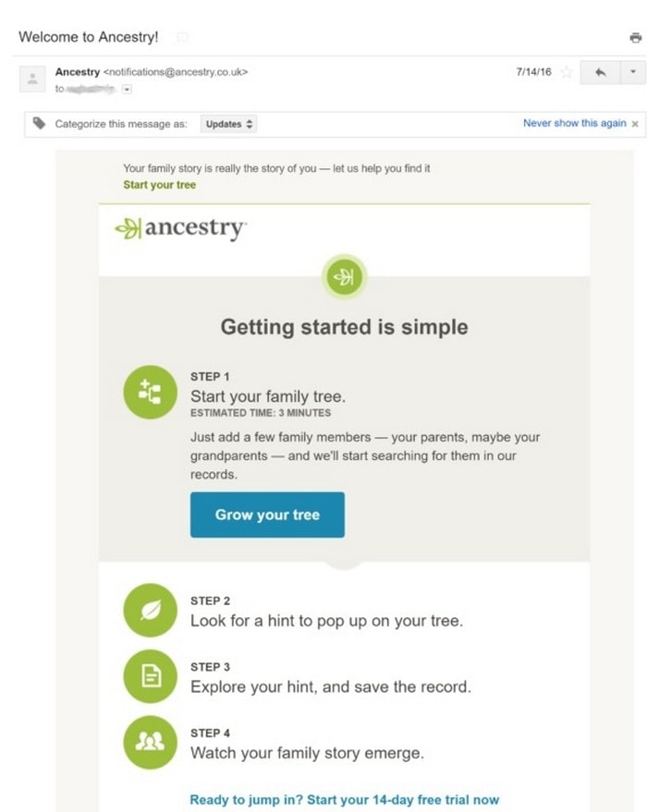Click the Step 1 family tree icon
Viewport: 647px width, 812px height.
[x=151, y=392]
